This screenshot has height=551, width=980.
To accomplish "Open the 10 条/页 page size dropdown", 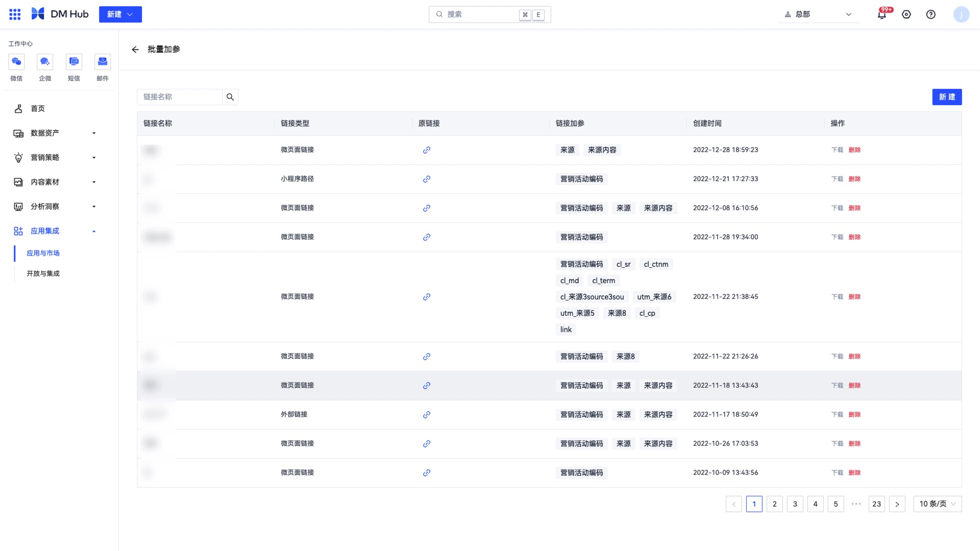I will click(x=938, y=504).
